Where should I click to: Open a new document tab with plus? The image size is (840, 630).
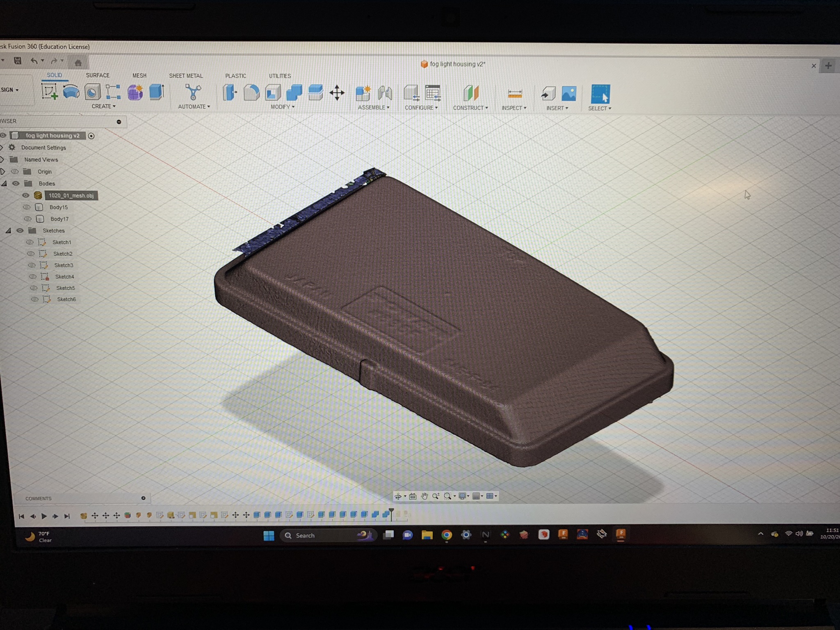click(829, 66)
